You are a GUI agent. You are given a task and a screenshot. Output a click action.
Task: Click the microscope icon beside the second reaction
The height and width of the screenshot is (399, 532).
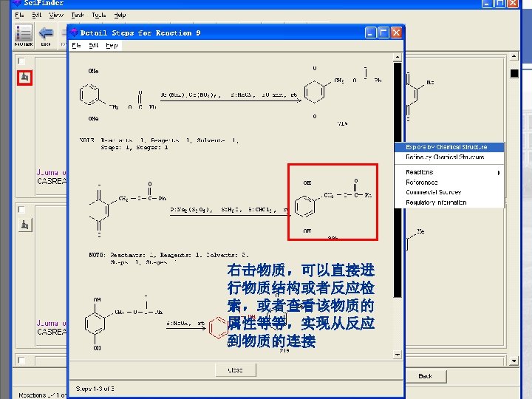(x=25, y=225)
